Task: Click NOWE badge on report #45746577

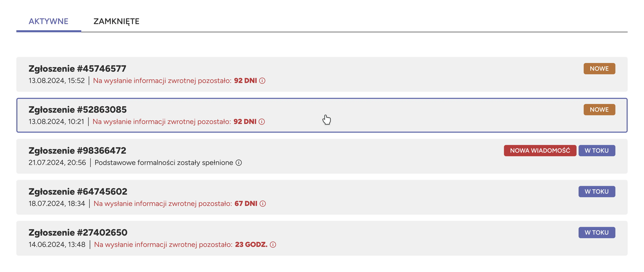Action: (599, 69)
